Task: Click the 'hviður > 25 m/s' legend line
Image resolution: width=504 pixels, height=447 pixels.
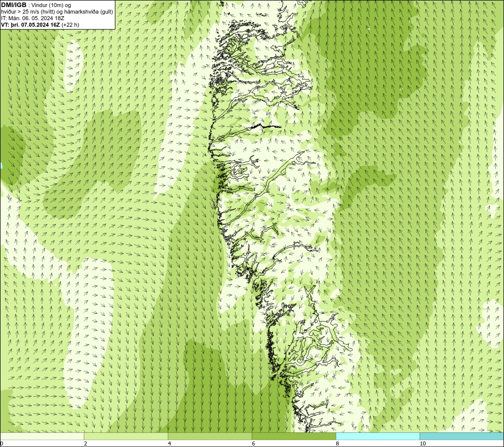Action: click(57, 12)
